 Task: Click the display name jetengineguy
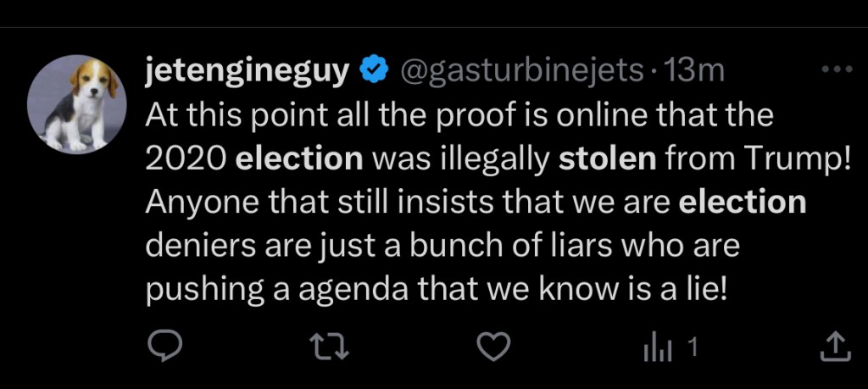click(248, 73)
